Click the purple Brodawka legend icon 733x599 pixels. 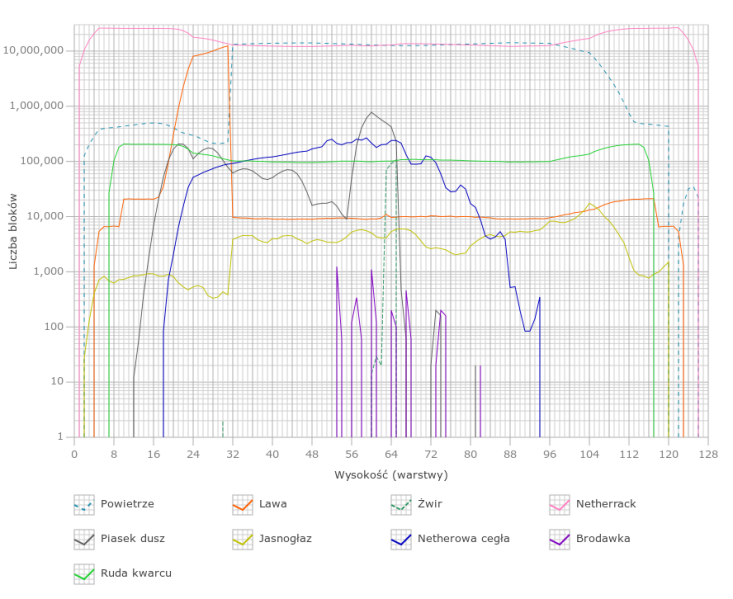point(559,538)
